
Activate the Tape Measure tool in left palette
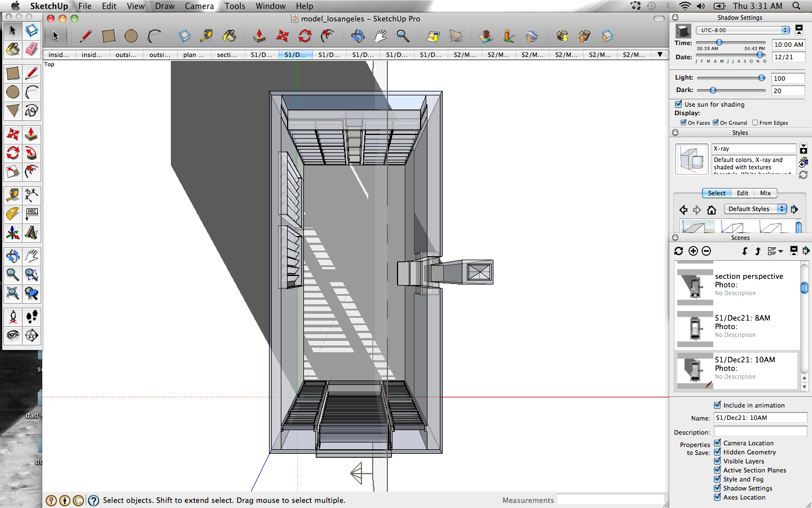[x=13, y=195]
